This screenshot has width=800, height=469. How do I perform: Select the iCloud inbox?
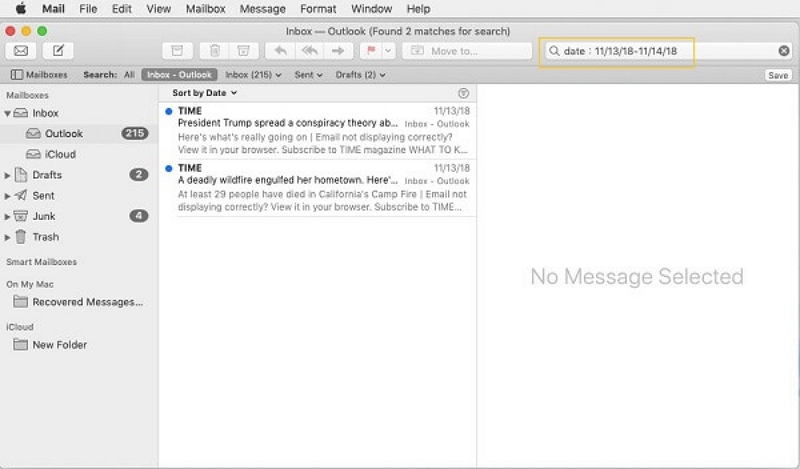click(79, 154)
